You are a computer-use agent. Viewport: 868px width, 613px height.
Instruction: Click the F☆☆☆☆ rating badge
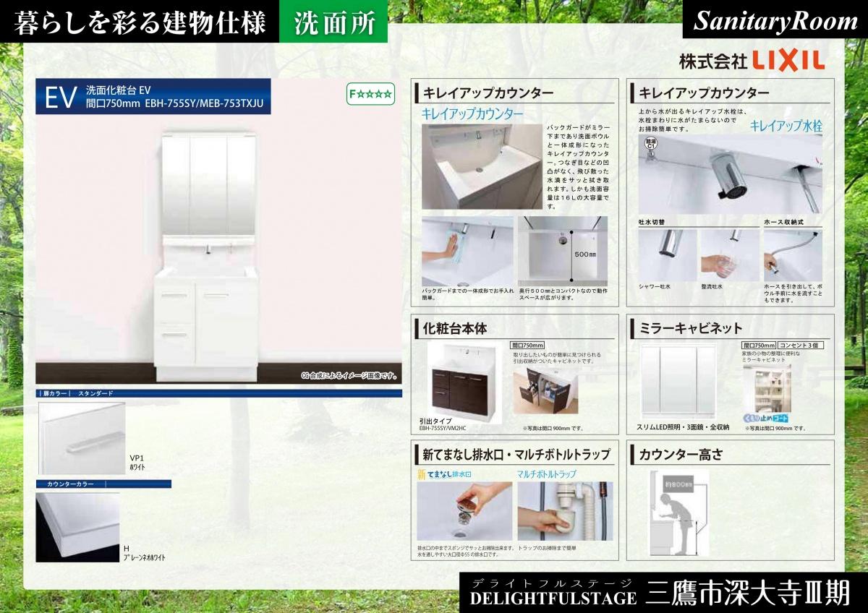point(370,93)
